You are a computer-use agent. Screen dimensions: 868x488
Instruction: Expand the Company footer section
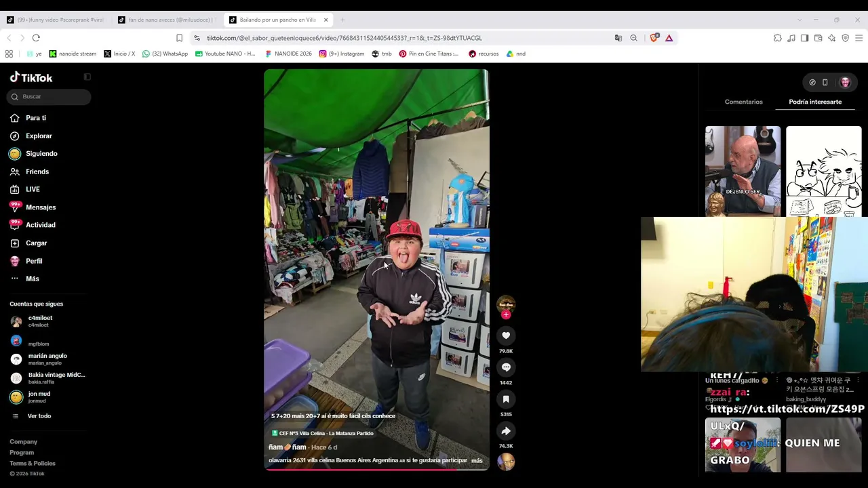24,442
